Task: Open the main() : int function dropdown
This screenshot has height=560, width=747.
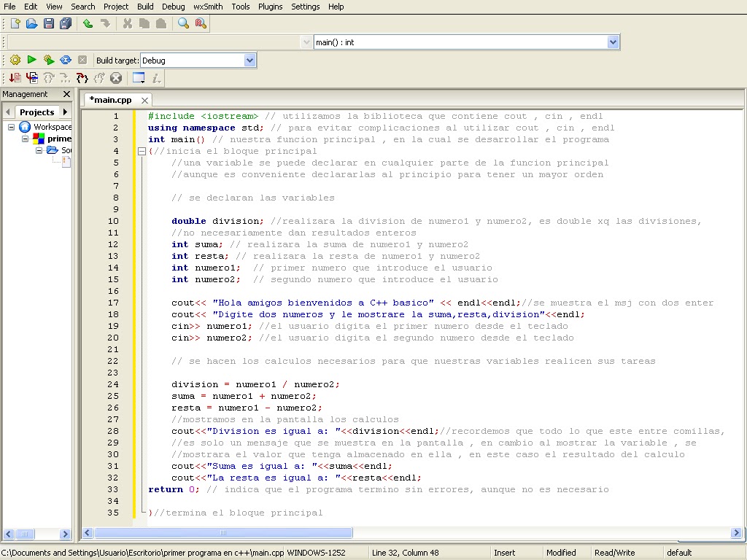Action: pos(613,42)
